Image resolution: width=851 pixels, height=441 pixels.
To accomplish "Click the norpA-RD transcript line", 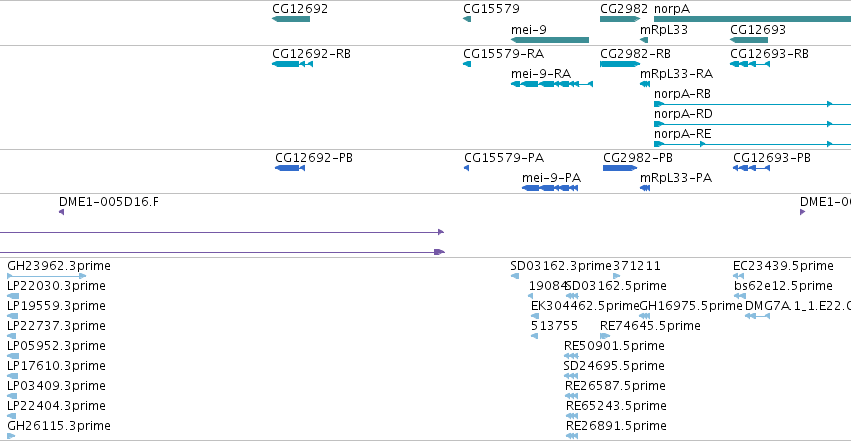I will 752,124.
